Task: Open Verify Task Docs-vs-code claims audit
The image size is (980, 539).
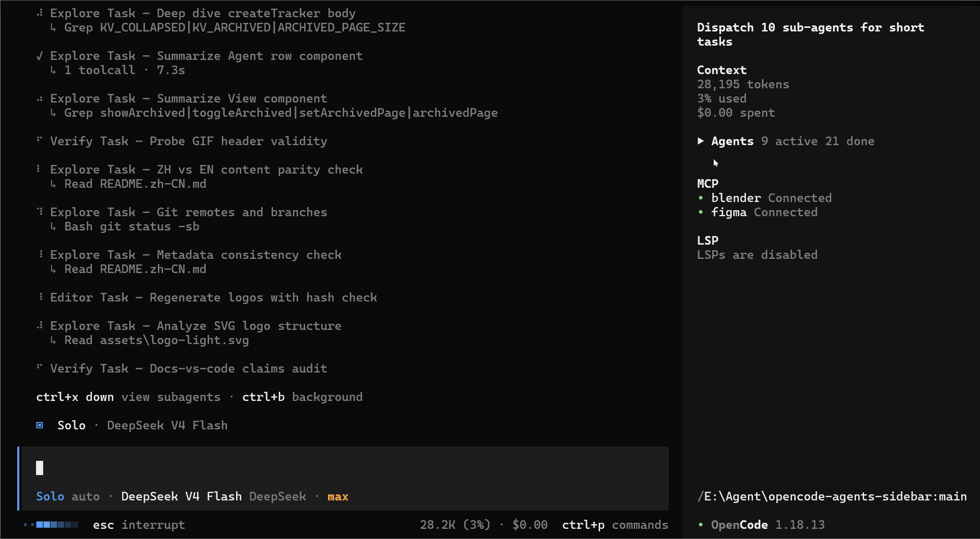Action: point(188,368)
